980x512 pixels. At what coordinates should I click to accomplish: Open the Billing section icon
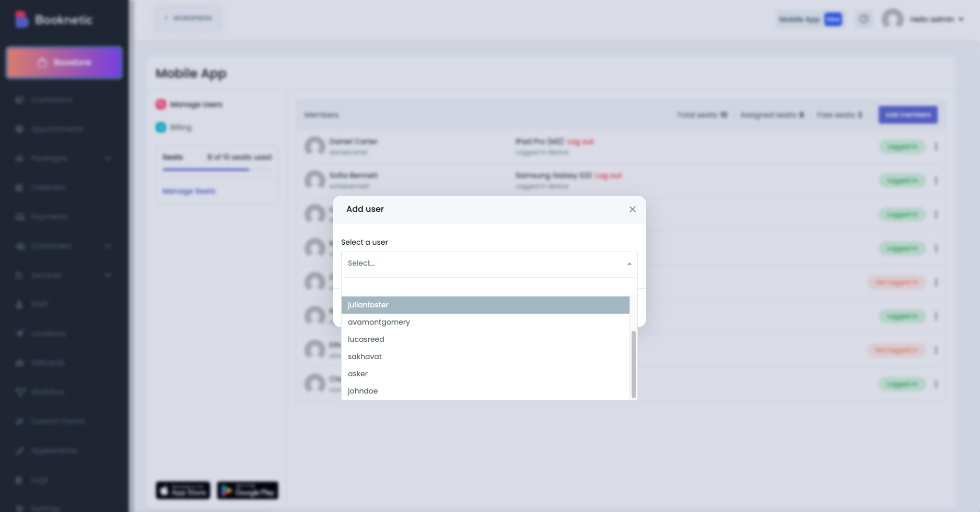click(x=161, y=127)
